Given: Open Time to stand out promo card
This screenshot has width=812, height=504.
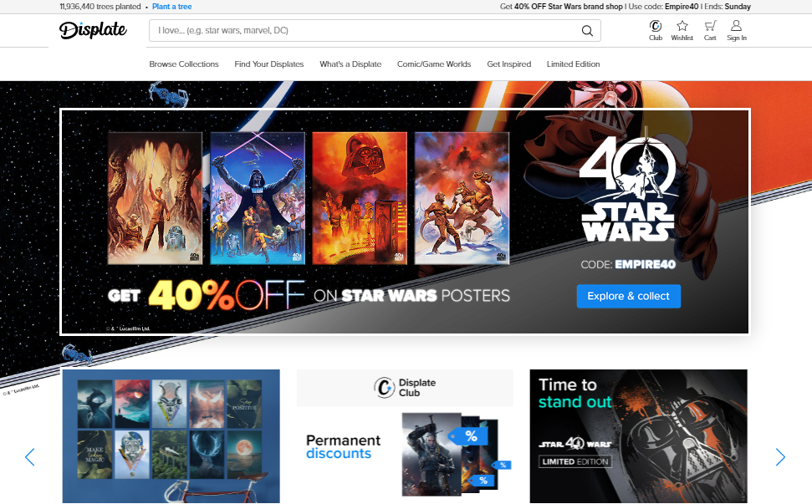Looking at the screenshot, I should [x=638, y=436].
